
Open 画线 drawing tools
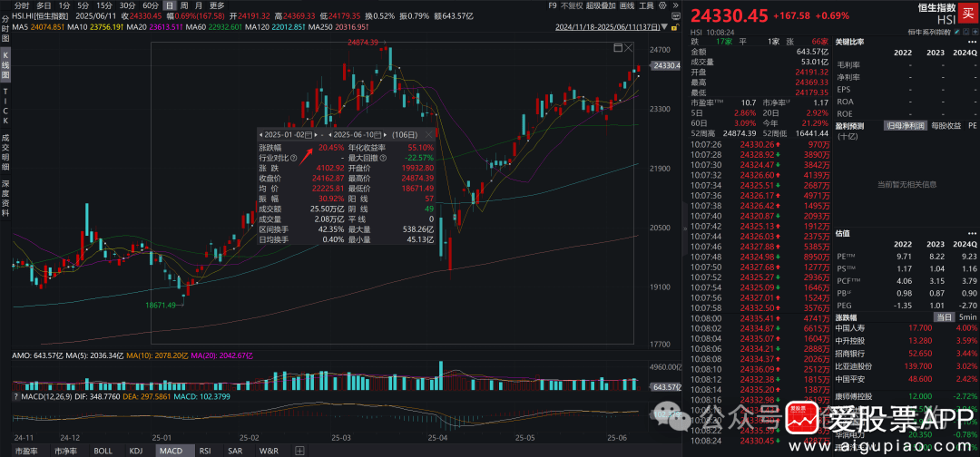tap(626, 5)
